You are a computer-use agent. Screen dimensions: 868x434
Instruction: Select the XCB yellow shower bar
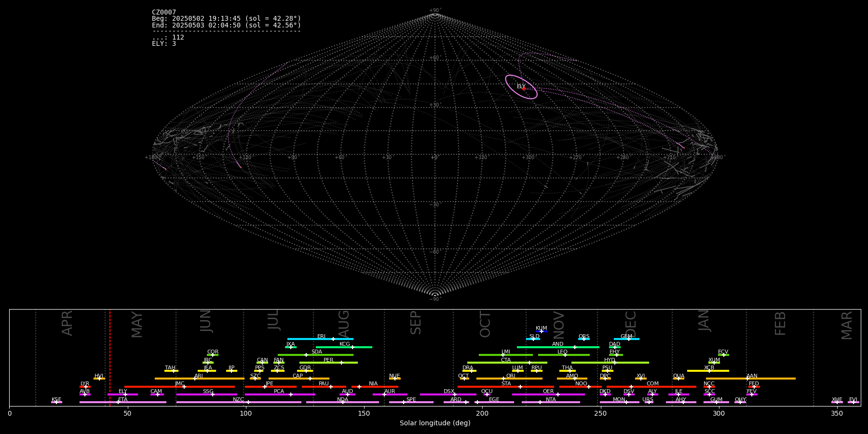(x=708, y=371)
